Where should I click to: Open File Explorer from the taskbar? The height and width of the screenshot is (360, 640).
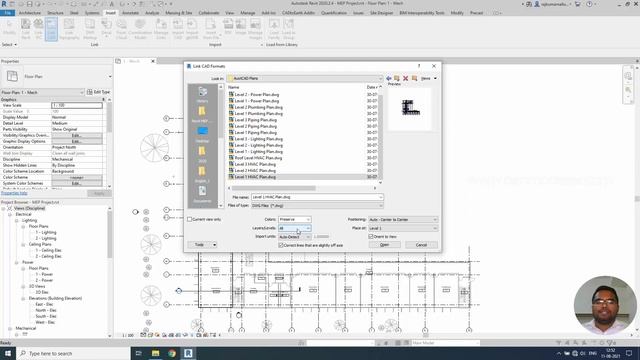coord(156,353)
